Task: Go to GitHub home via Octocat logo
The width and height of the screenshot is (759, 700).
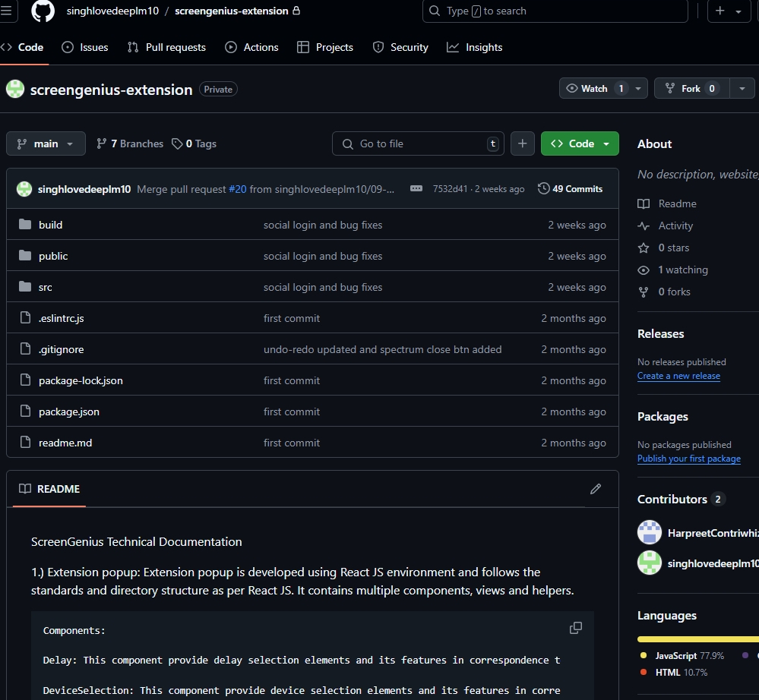Action: [x=43, y=11]
